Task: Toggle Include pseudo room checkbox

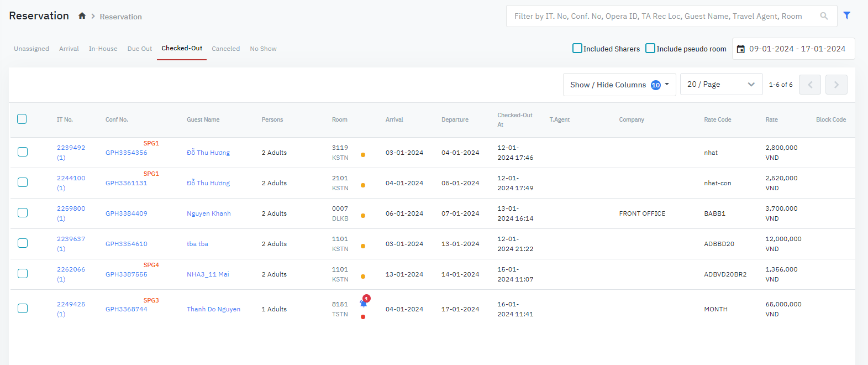Action: click(650, 49)
